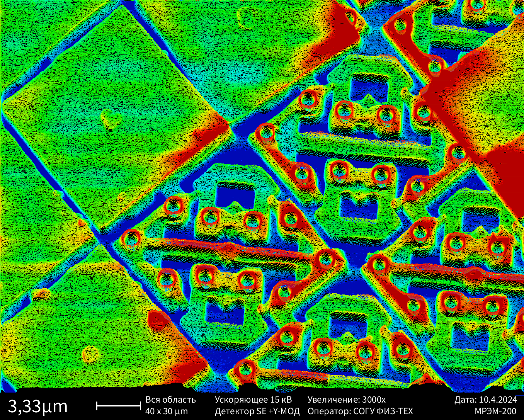Click the 'Детектор SE +Y-МОД' text
The image size is (524, 420).
[257, 411]
